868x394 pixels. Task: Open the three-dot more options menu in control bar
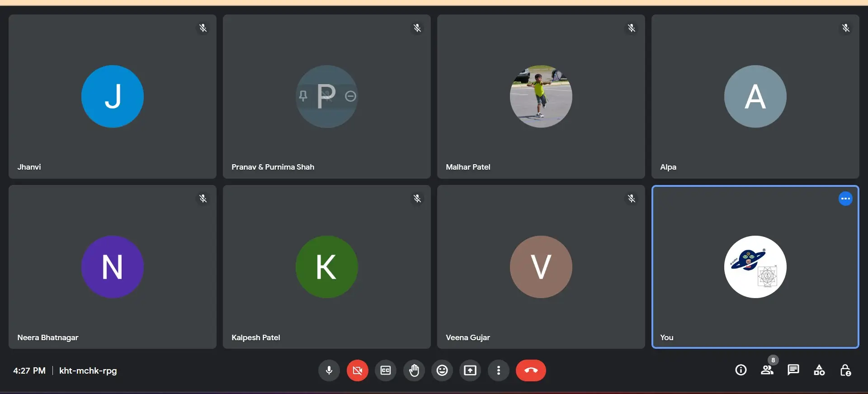pyautogui.click(x=499, y=370)
